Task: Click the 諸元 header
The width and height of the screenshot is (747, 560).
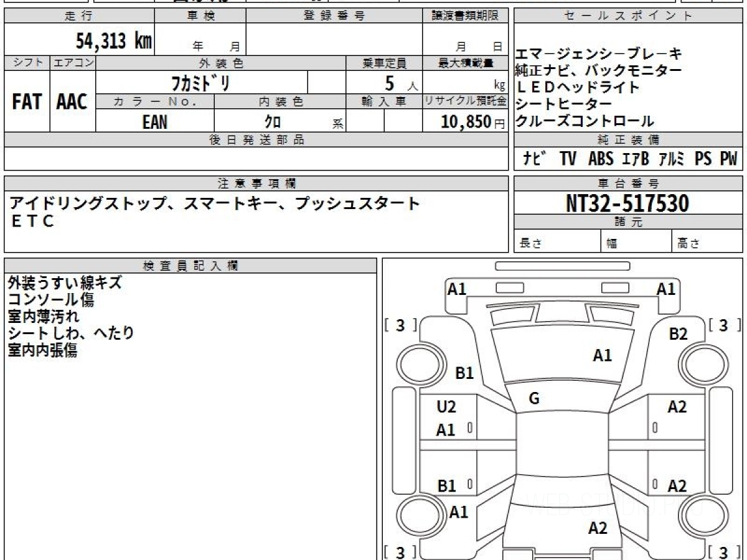Action: [628, 222]
